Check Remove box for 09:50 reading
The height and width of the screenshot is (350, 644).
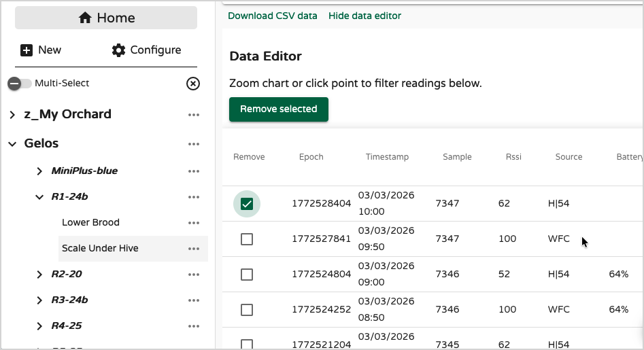pyautogui.click(x=247, y=239)
